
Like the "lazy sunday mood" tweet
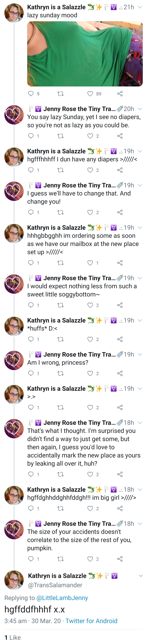[90, 94]
